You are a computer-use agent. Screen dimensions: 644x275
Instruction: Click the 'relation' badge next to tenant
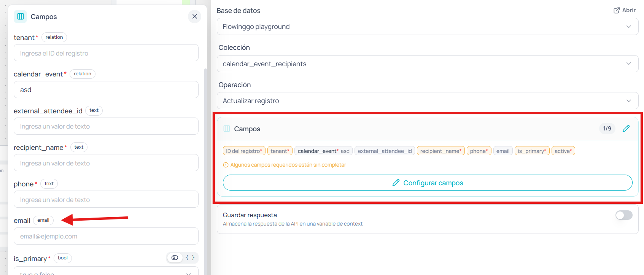pos(54,37)
